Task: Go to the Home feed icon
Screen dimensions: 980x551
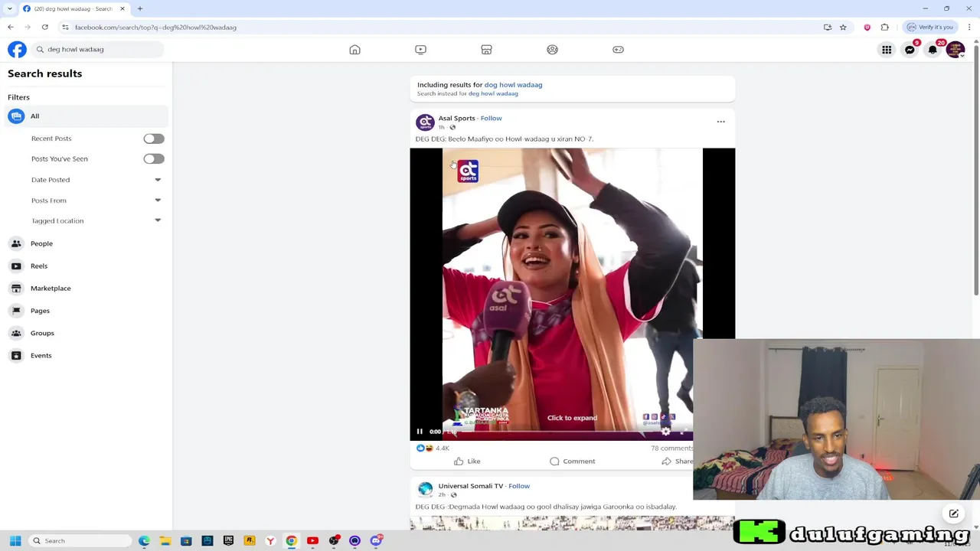Action: click(354, 50)
